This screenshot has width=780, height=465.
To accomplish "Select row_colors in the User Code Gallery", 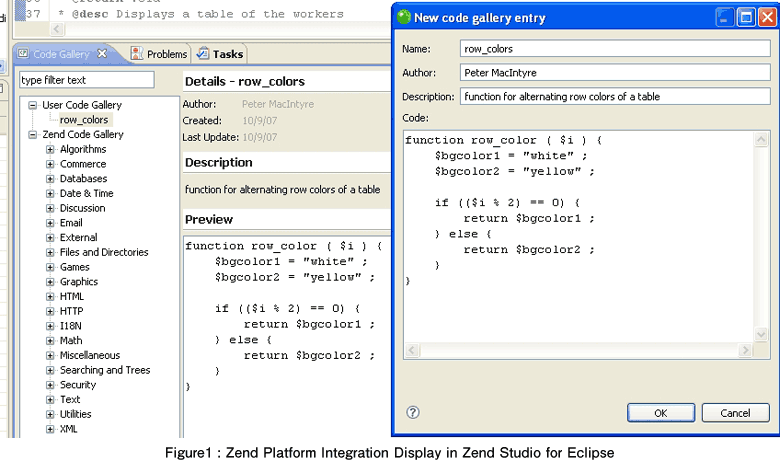I will click(x=84, y=120).
